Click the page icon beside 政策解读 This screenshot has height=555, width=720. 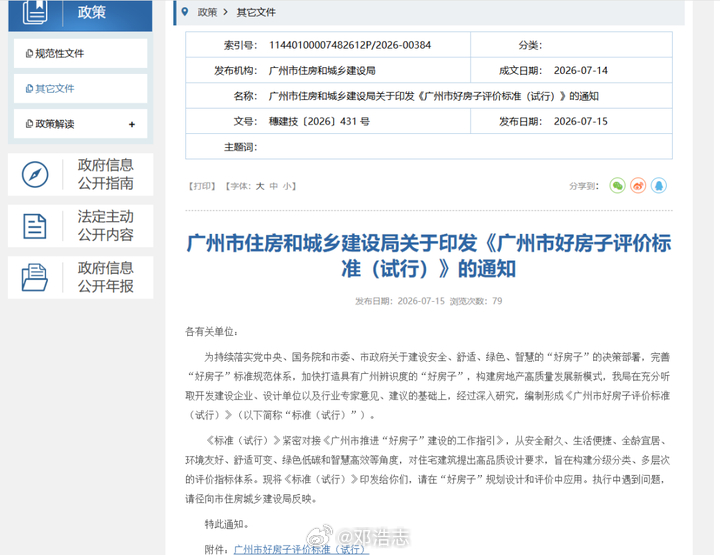coord(29,124)
